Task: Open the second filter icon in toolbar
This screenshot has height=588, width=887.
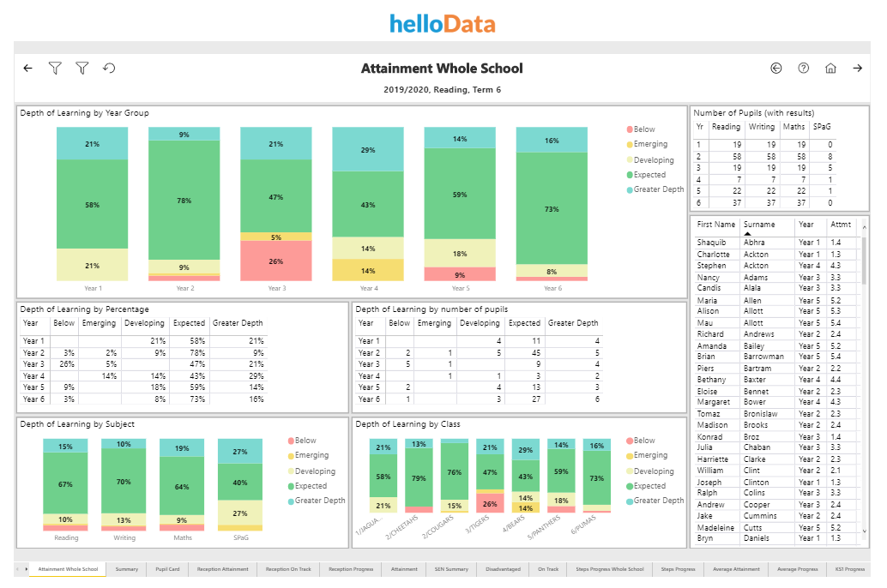Action: click(x=82, y=68)
